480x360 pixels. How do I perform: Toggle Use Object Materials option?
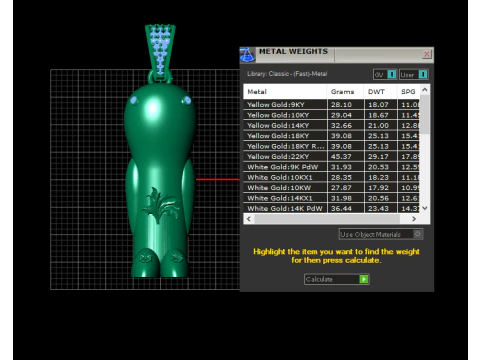tap(381, 234)
